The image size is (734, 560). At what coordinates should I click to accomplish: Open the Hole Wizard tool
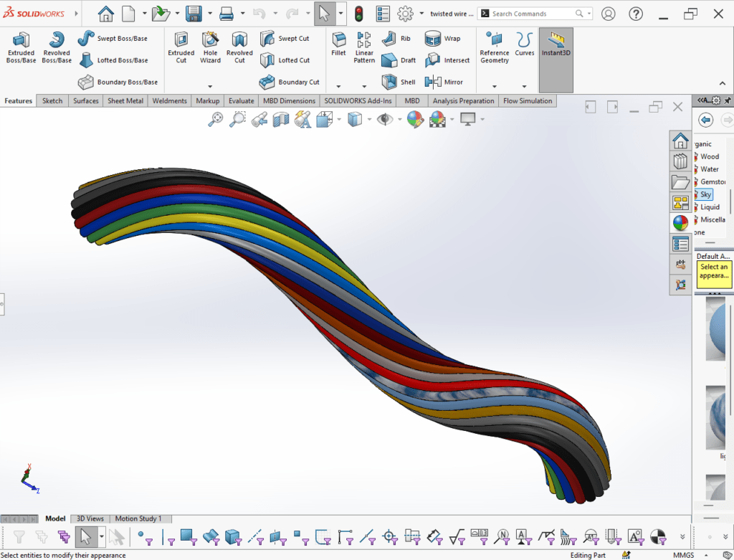[210, 47]
